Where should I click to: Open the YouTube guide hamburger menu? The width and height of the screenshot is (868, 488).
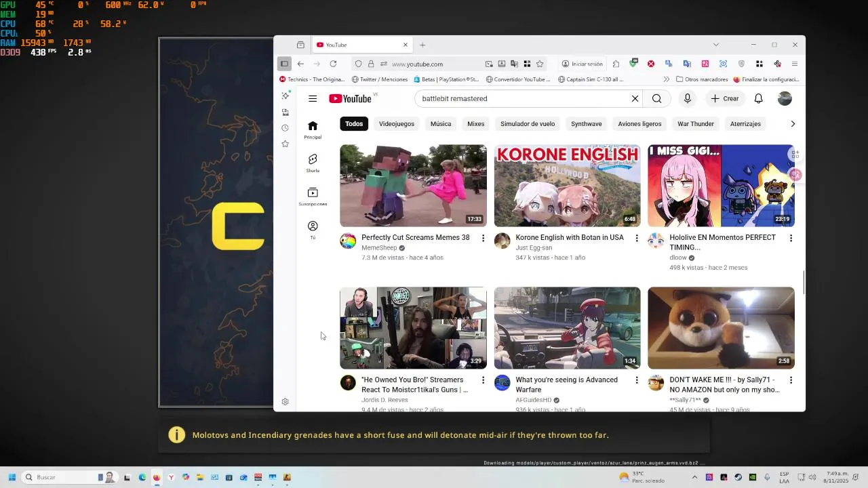(313, 99)
